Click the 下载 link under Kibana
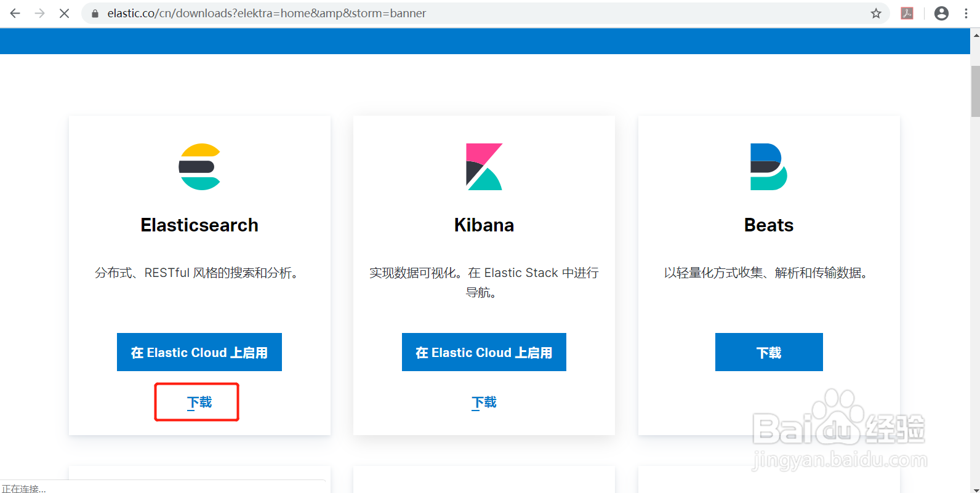Screen dimensions: 980x493 click(484, 403)
